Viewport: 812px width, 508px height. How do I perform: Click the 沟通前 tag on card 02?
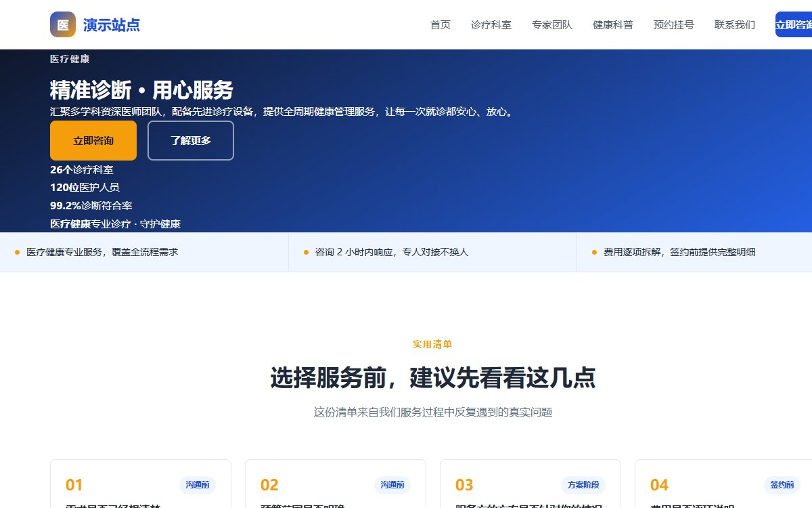(x=392, y=485)
